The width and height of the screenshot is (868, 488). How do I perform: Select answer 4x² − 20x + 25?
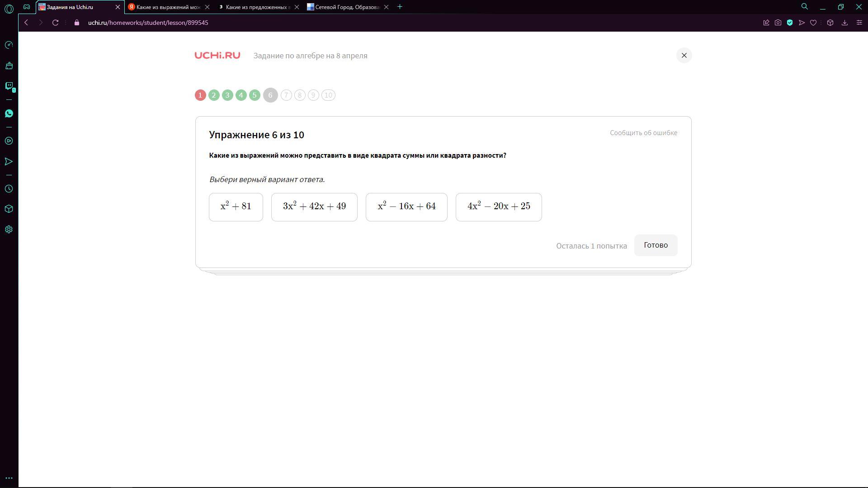[498, 207]
